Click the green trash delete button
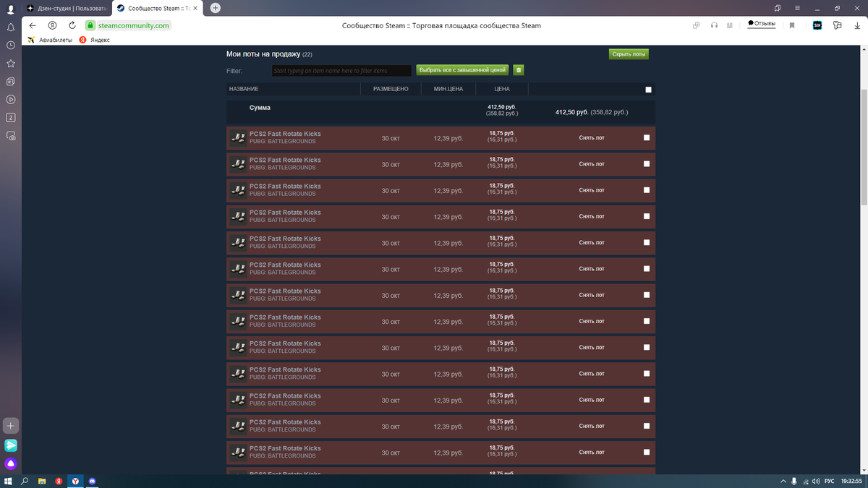This screenshot has width=868, height=488. 519,70
